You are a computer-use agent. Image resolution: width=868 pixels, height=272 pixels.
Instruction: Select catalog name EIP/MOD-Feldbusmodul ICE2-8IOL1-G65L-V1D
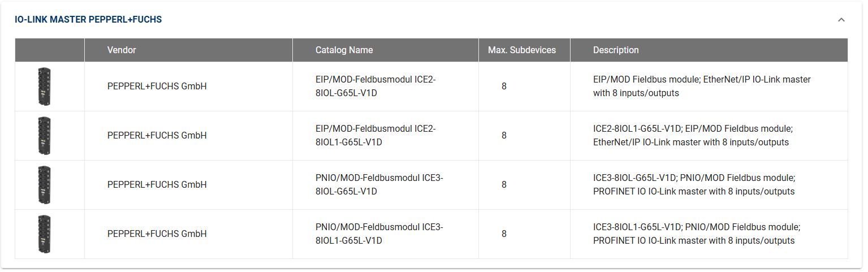pyautogui.click(x=375, y=136)
